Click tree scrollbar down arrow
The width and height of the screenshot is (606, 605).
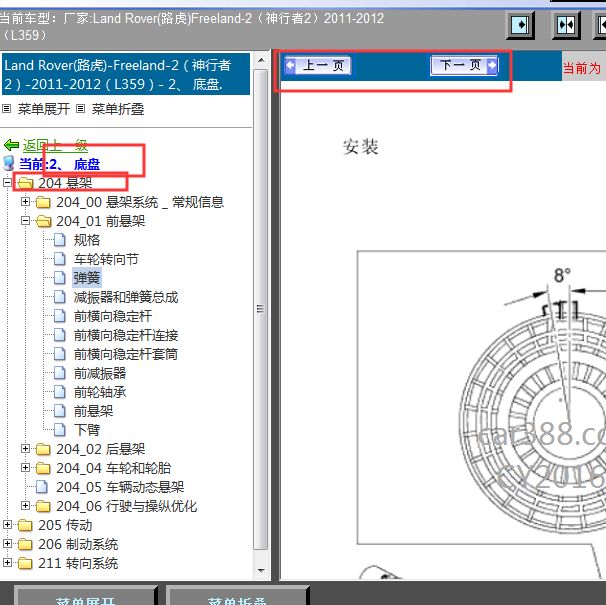click(261, 571)
